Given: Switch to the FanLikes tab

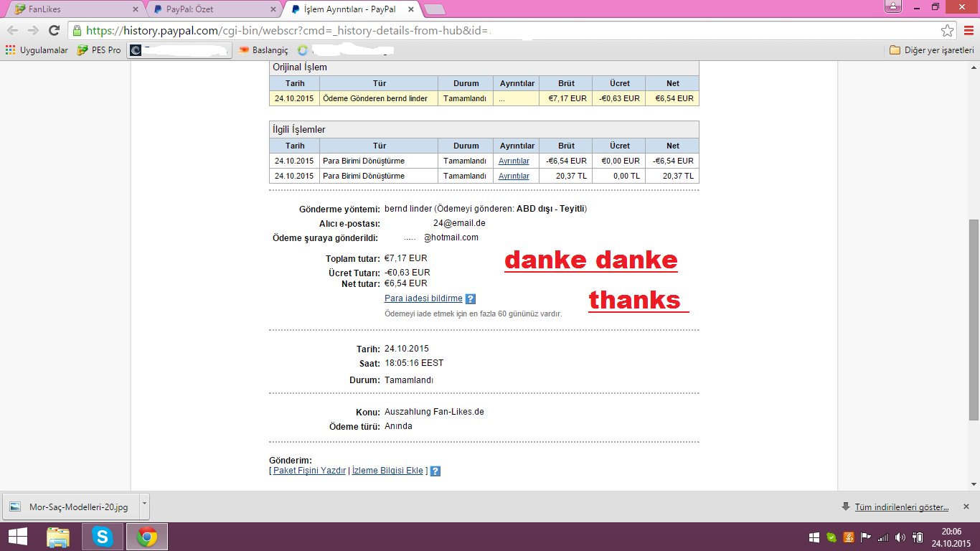Looking at the screenshot, I should coord(72,9).
